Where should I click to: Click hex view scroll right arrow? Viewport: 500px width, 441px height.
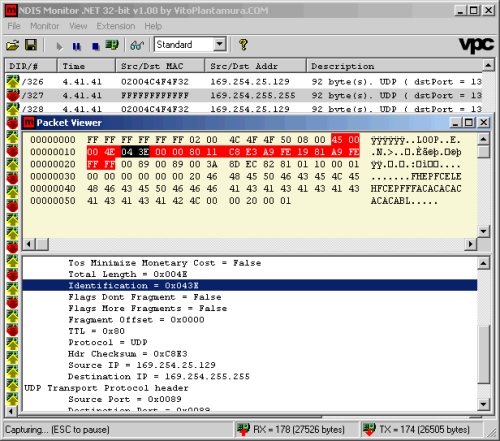coord(470,244)
